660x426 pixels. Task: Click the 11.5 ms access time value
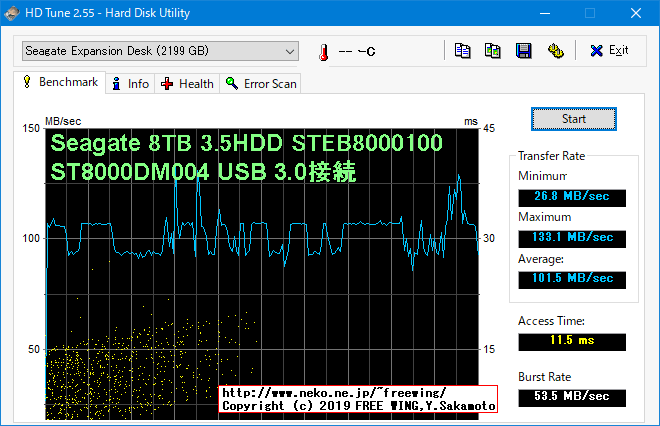pos(572,342)
